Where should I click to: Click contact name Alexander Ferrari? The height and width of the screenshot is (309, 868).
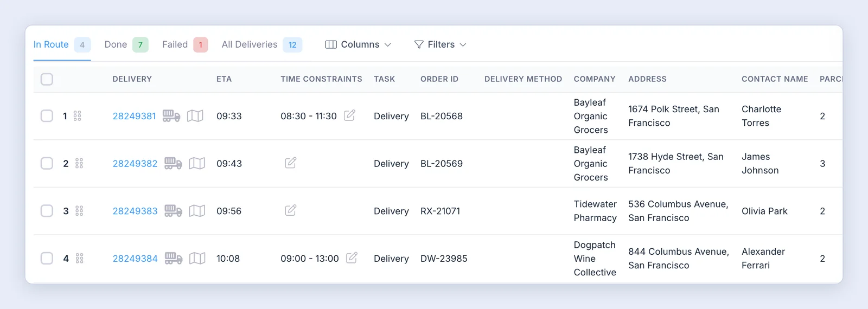[x=763, y=259]
